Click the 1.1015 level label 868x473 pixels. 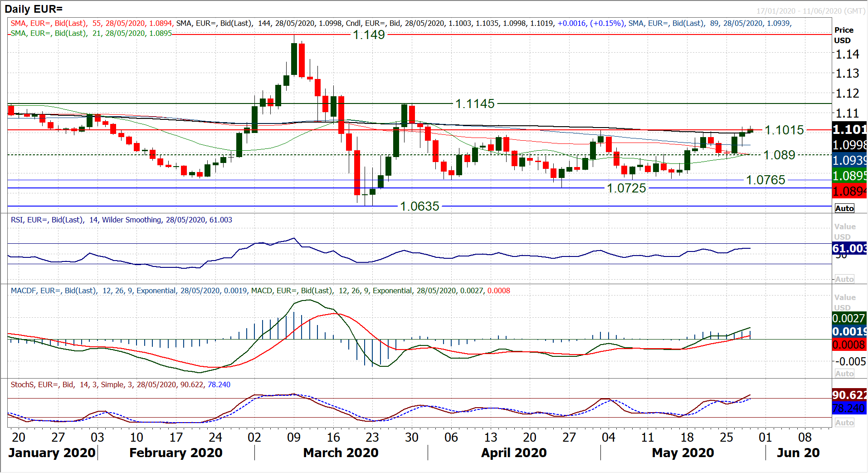[784, 130]
